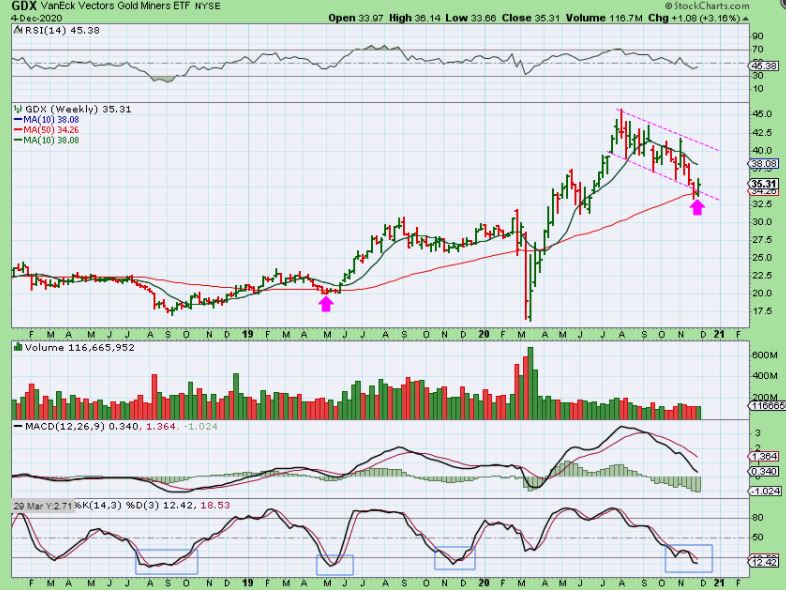Image resolution: width=786 pixels, height=590 pixels.
Task: Click the 600M volume axis label
Action: (x=764, y=355)
